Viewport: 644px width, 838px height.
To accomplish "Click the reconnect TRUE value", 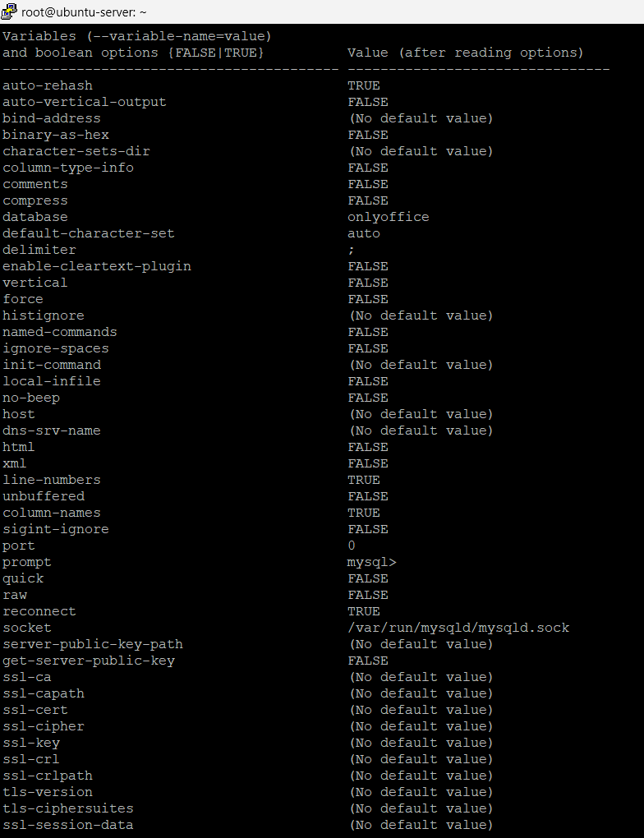I will point(364,611).
